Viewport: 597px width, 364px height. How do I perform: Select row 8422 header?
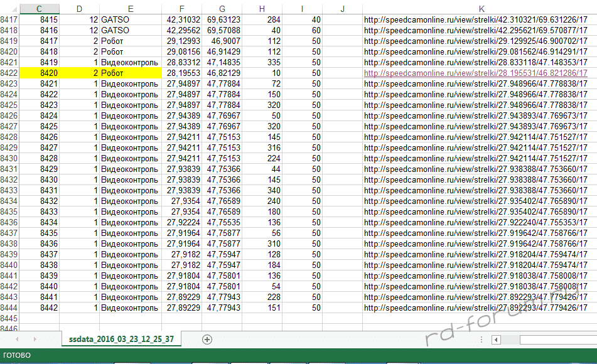coord(9,73)
